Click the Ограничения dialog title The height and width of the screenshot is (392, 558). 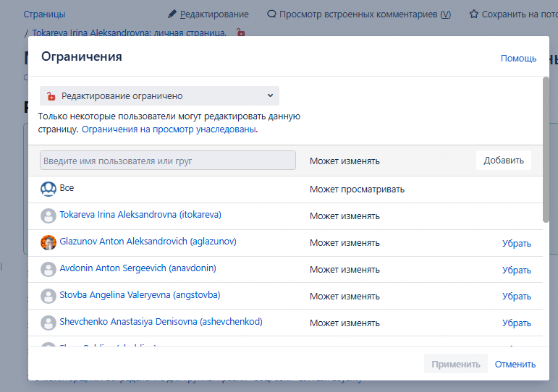tap(82, 56)
